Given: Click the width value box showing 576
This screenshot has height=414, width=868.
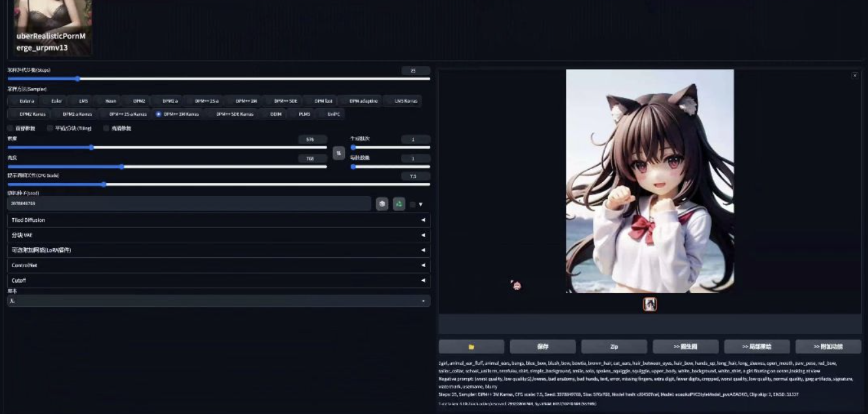Looking at the screenshot, I should [312, 140].
